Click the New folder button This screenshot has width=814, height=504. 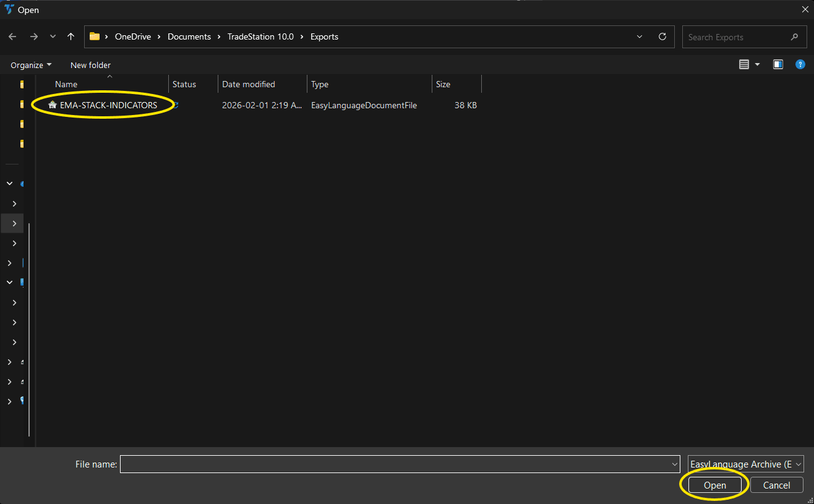click(90, 64)
